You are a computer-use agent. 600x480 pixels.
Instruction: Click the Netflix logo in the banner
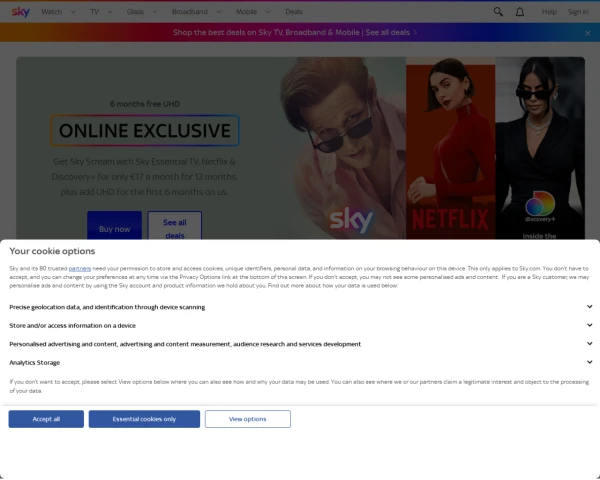450,217
